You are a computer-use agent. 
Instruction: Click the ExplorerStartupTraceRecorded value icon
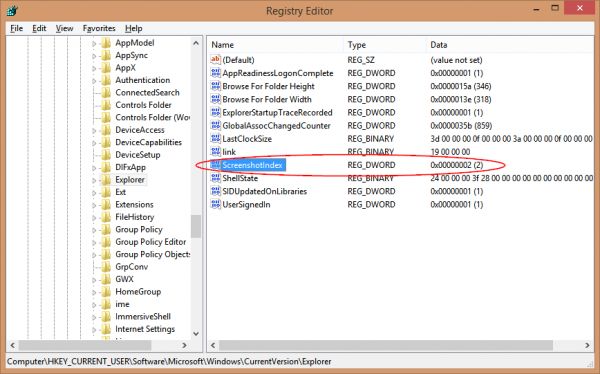click(x=215, y=112)
